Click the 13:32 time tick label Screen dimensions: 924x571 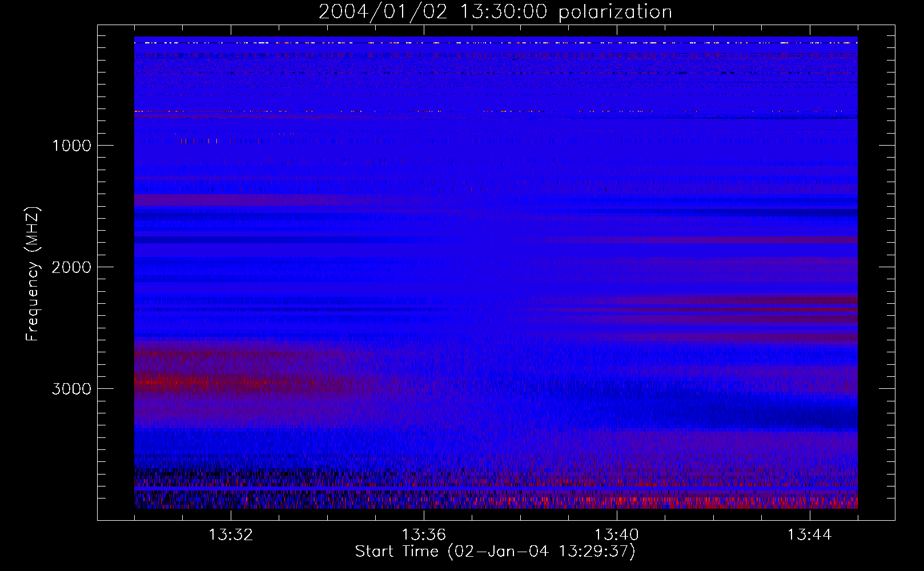(x=231, y=535)
